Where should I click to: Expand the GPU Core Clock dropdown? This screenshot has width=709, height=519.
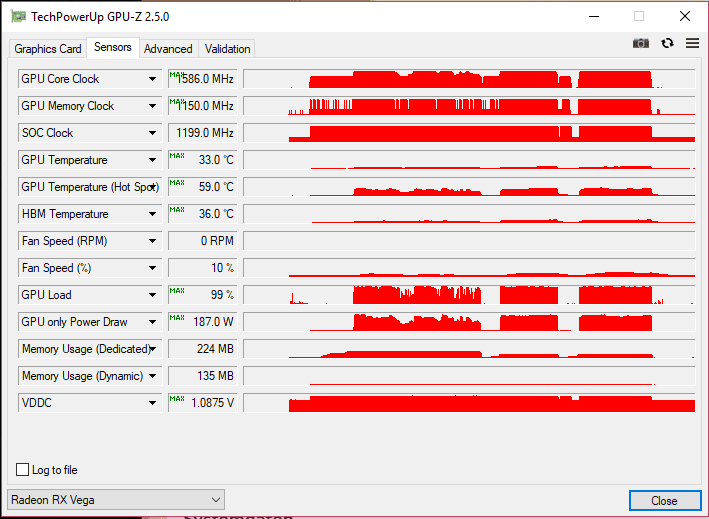tap(152, 79)
